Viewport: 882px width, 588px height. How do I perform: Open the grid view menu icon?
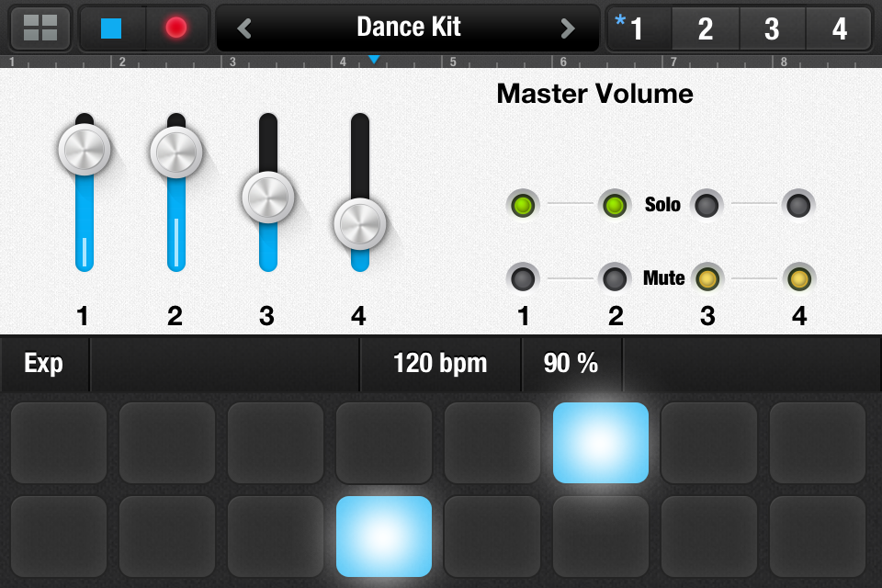pyautogui.click(x=40, y=28)
